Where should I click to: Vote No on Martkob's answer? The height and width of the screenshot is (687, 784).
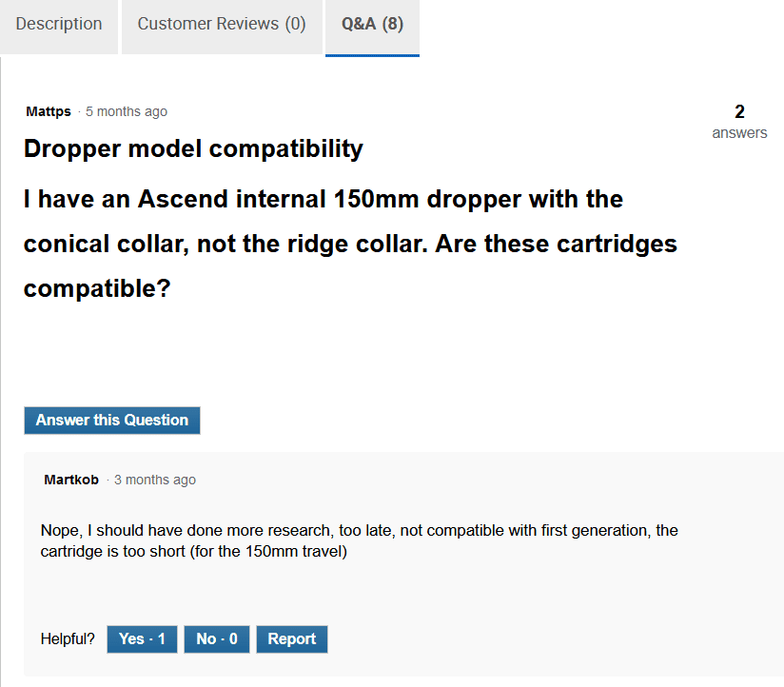click(x=217, y=639)
